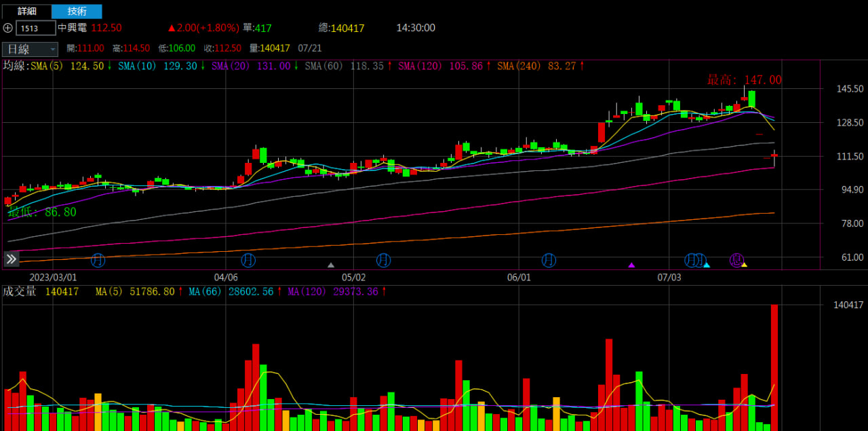Switch to the 技術 tab
This screenshot has height=431, width=868.
point(77,11)
